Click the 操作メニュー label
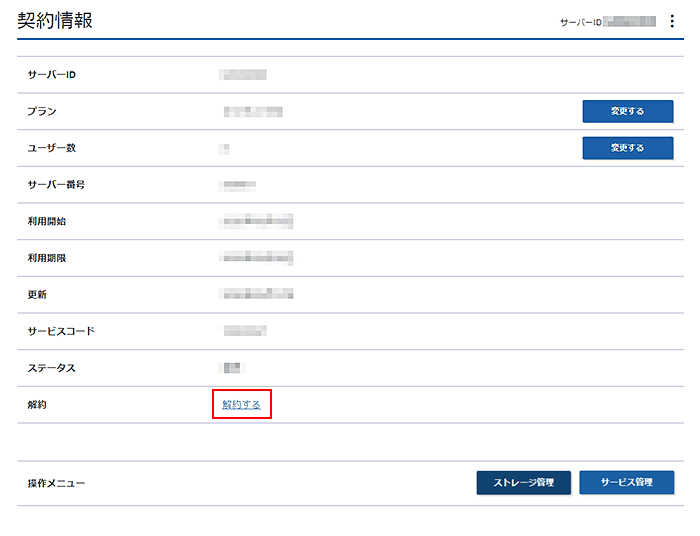This screenshot has width=700, height=536. click(x=57, y=484)
